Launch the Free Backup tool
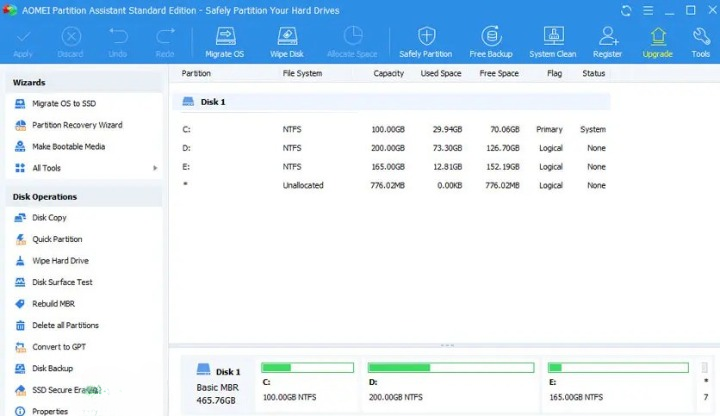720x416 pixels. coord(491,42)
